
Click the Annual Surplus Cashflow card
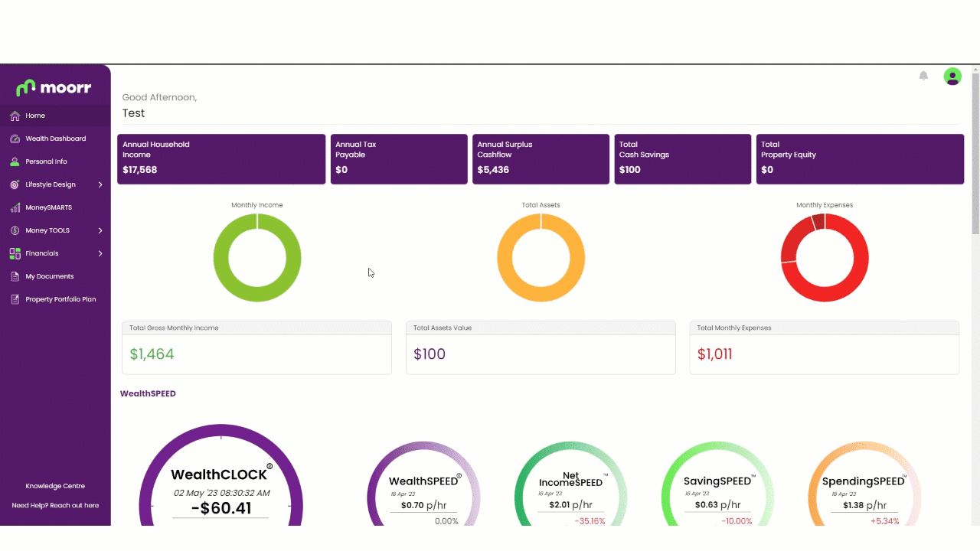(541, 159)
